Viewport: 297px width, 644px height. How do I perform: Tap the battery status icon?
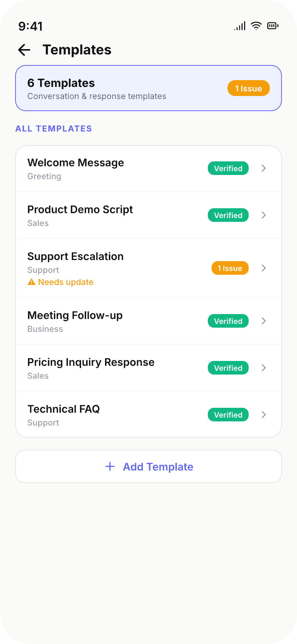[273, 26]
